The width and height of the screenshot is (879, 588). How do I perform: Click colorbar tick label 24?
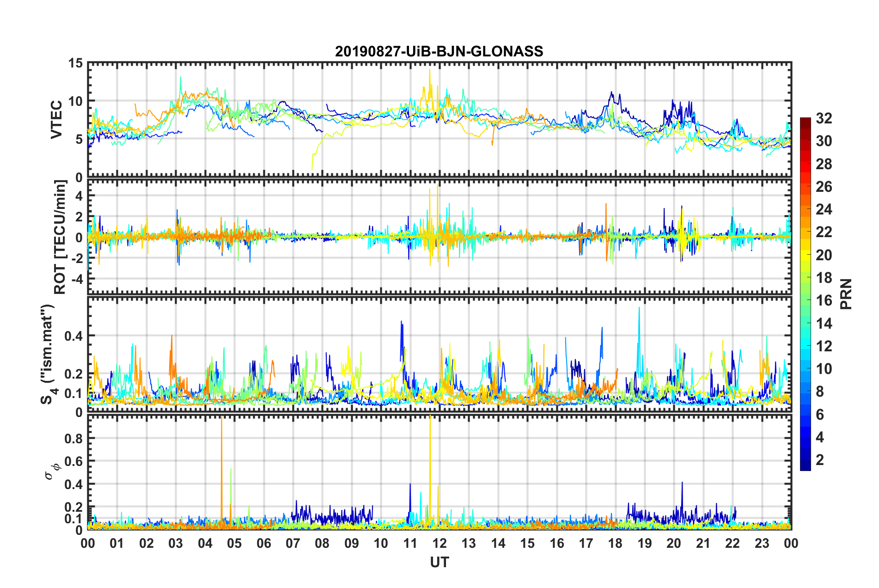click(824, 209)
